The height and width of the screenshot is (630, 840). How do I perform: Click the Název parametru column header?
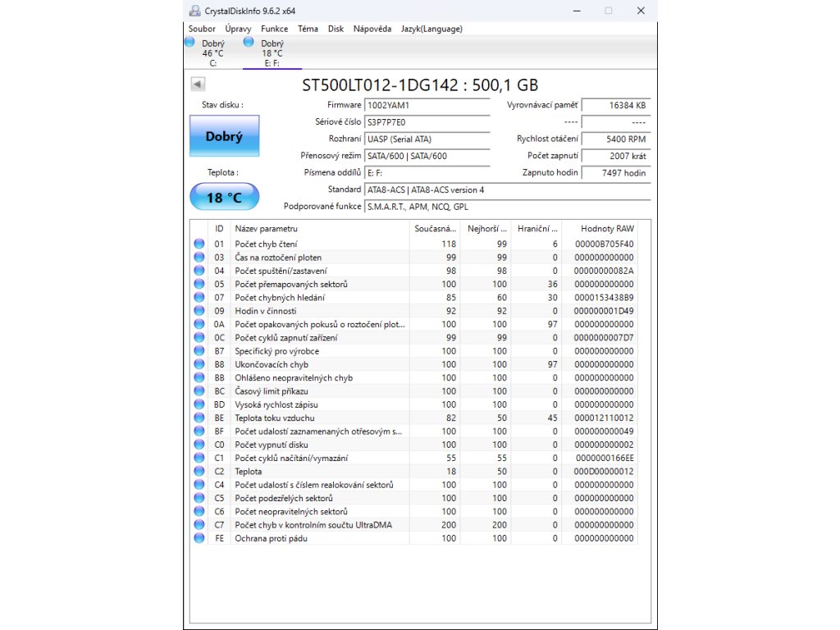coord(267,228)
